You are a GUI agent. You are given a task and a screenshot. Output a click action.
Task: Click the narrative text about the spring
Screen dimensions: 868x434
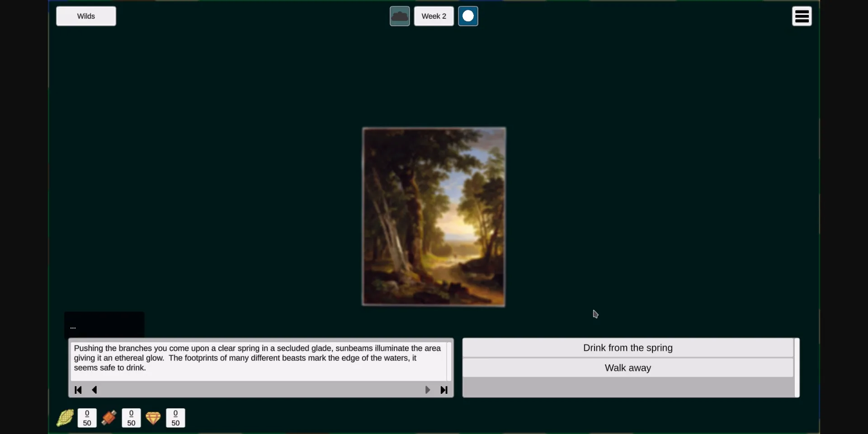(x=258, y=358)
